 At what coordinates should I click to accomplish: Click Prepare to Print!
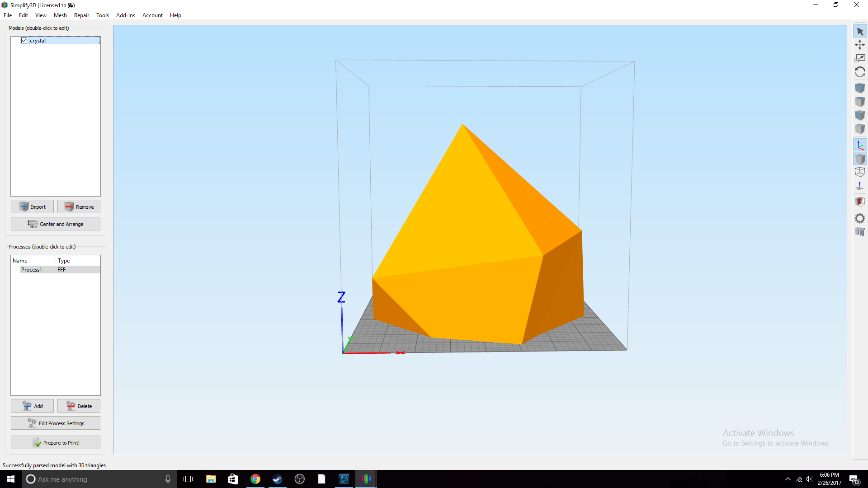(56, 443)
